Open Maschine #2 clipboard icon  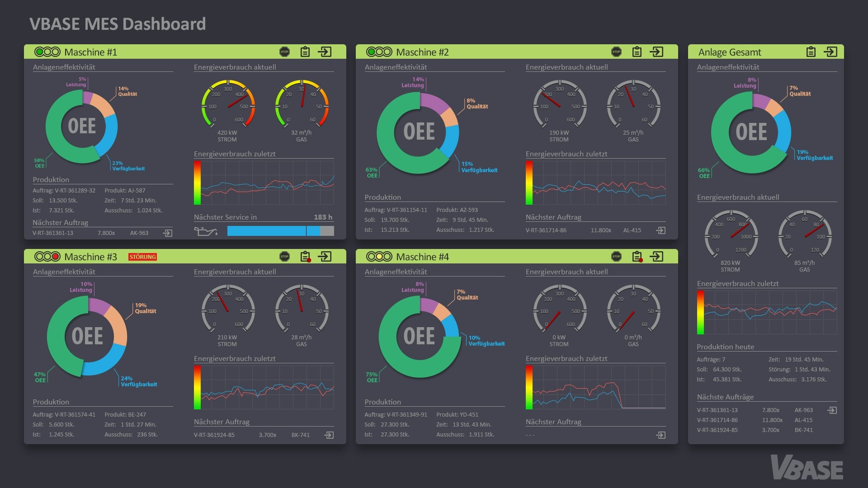click(637, 52)
